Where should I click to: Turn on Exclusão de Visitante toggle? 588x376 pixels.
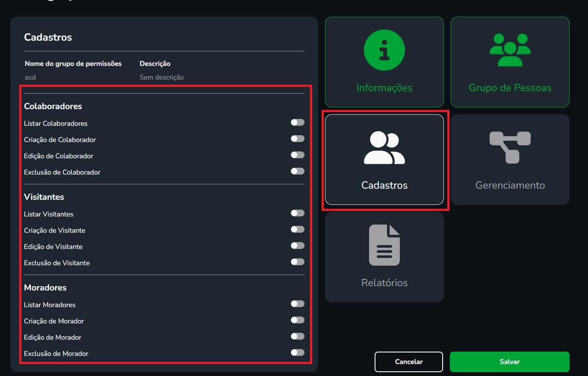coord(297,262)
